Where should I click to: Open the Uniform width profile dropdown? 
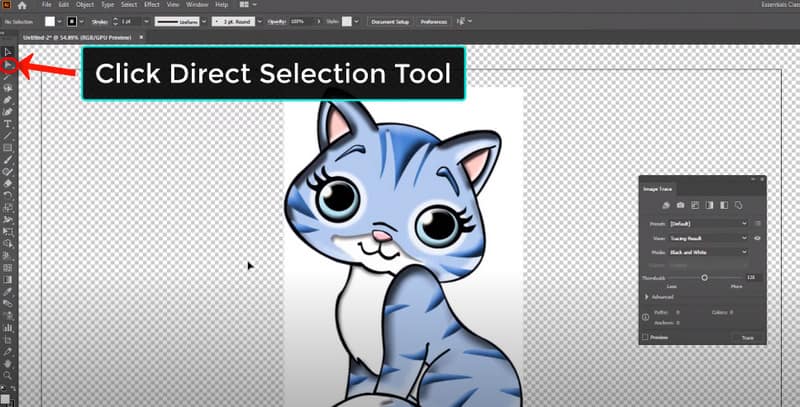[204, 21]
